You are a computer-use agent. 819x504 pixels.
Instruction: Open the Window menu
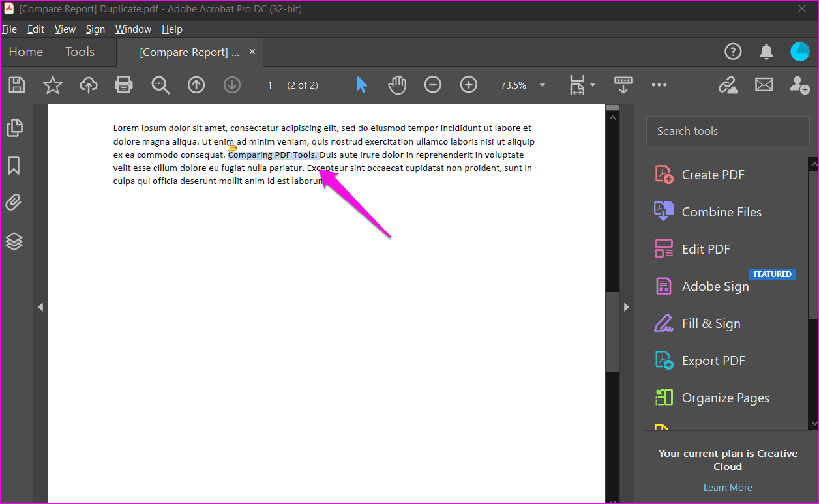click(x=133, y=29)
